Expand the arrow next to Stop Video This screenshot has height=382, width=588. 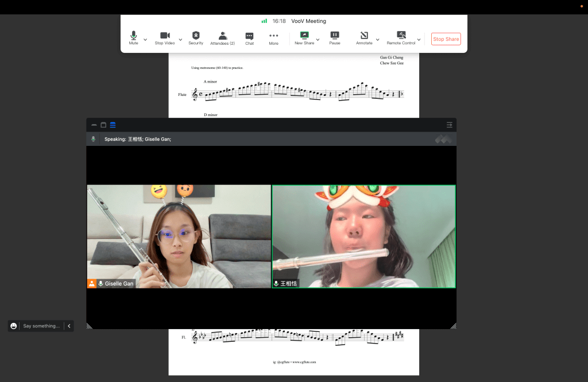click(180, 40)
